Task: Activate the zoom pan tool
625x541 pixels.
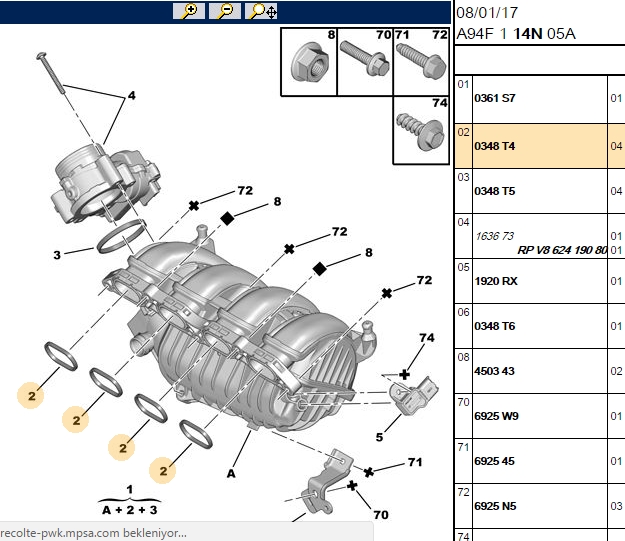Action: pyautogui.click(x=261, y=11)
